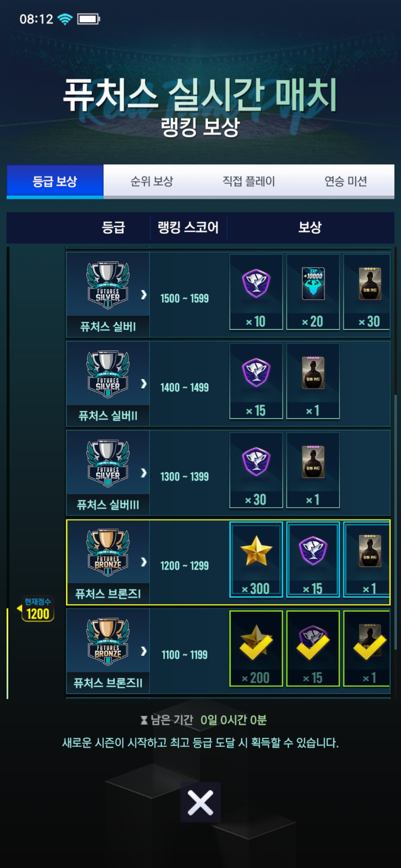Switch to the 순위 보상 tab

[152, 181]
